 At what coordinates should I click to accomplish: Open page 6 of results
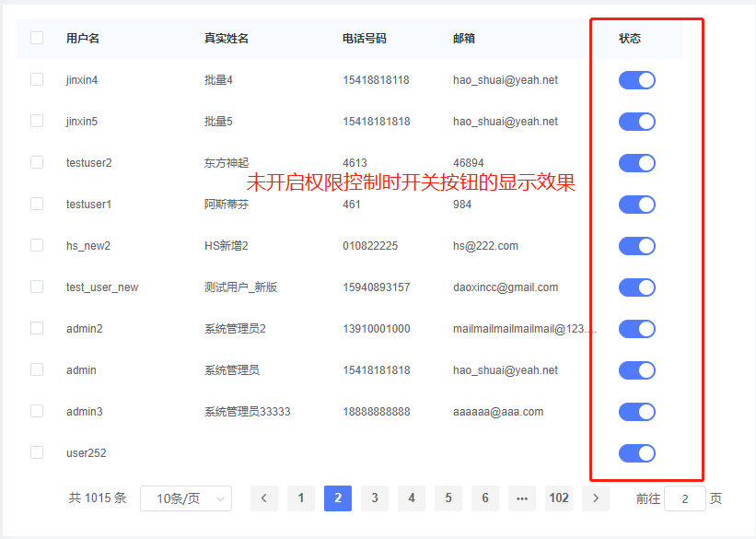485,498
